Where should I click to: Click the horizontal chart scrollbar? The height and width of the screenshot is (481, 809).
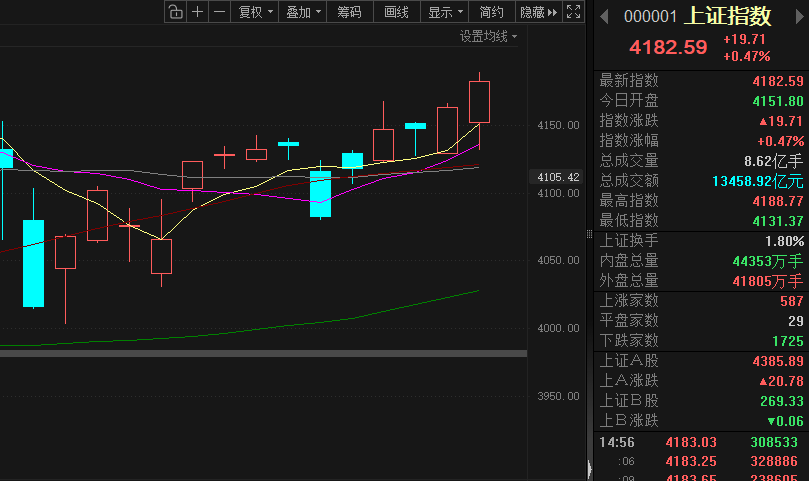[x=263, y=354]
